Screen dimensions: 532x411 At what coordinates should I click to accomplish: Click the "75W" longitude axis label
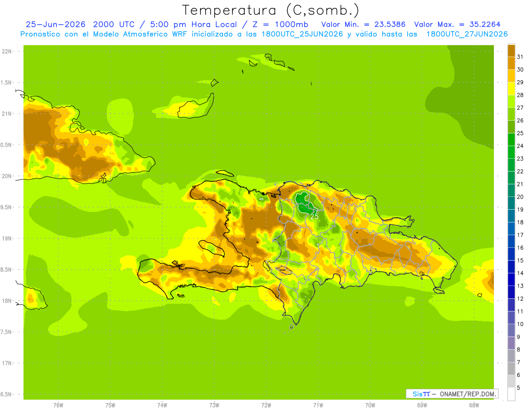pos(110,405)
